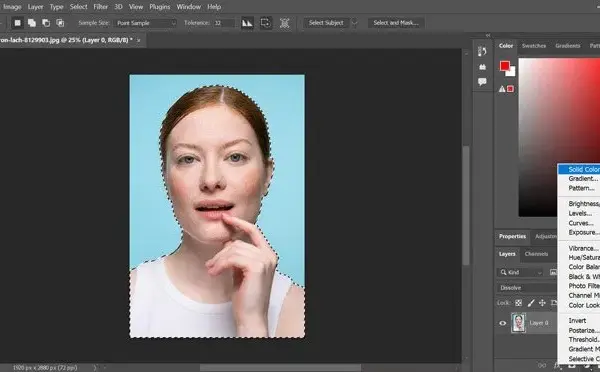Choose Solid Color from the popup menu
This screenshot has width=600, height=372.
tap(579, 169)
